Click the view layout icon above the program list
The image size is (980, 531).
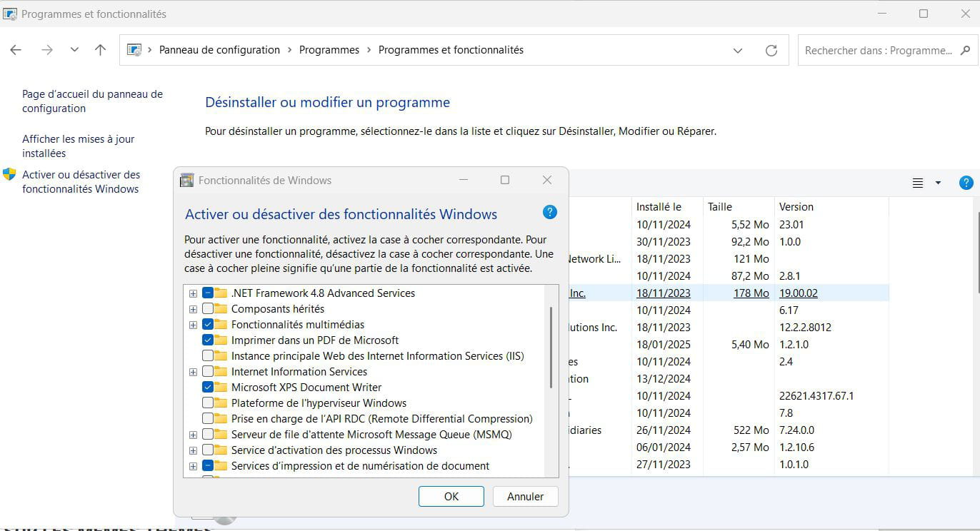[918, 183]
